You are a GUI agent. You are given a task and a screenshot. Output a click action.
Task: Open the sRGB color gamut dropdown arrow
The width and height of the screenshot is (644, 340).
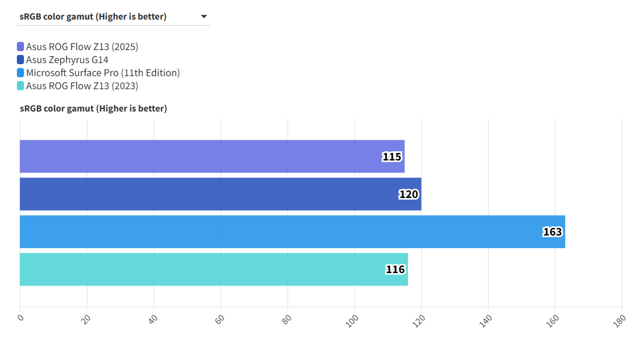(204, 17)
